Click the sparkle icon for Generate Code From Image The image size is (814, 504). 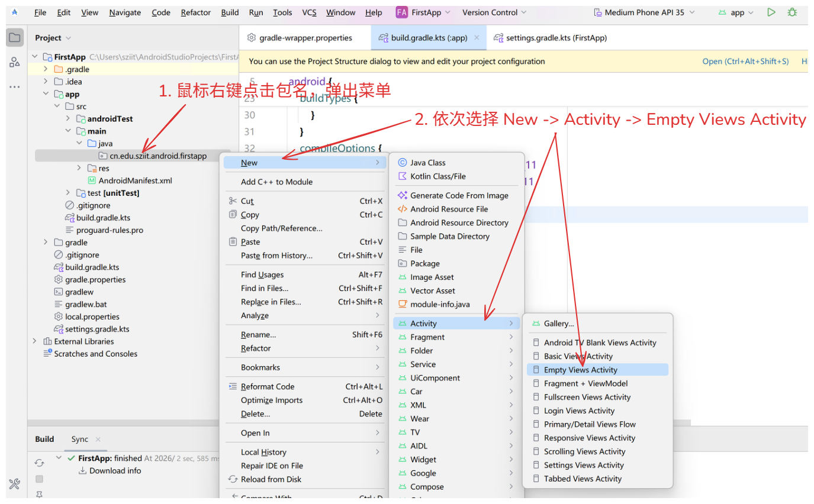pyautogui.click(x=403, y=195)
